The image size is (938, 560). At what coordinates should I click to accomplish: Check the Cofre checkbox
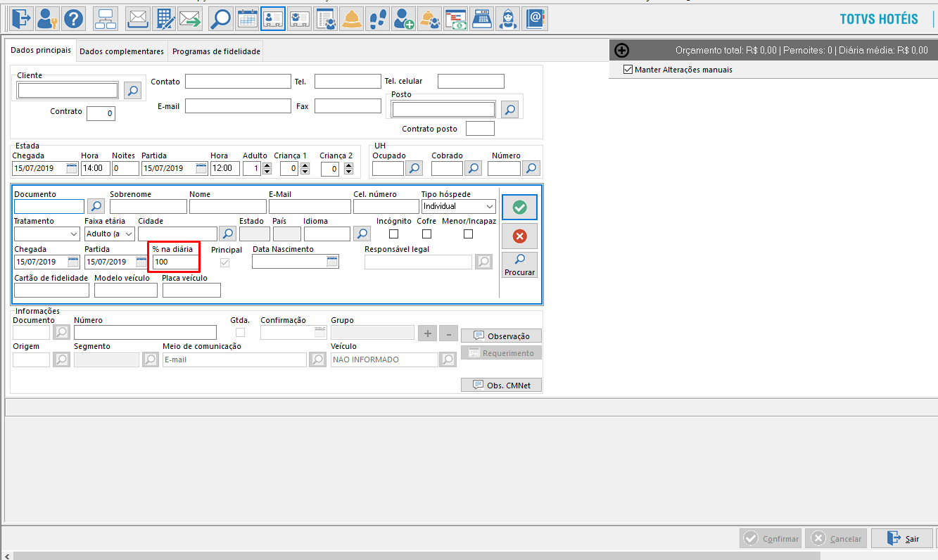[426, 234]
